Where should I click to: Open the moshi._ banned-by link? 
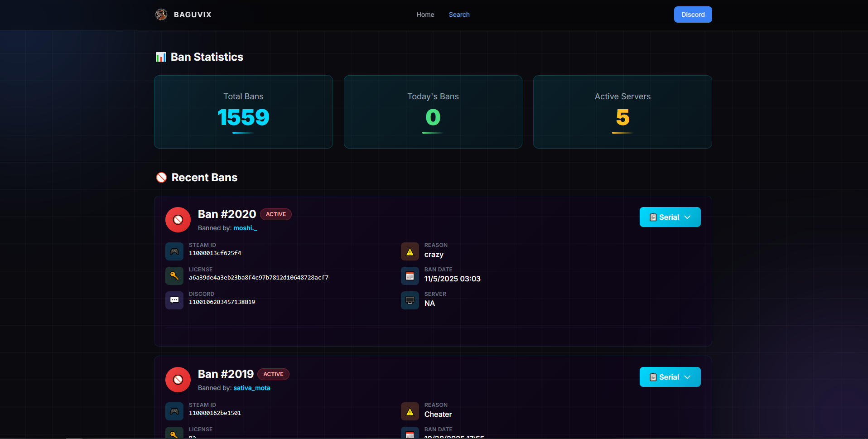tap(245, 228)
